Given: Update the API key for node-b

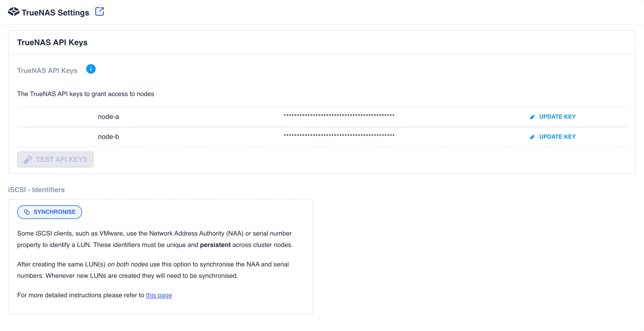Looking at the screenshot, I should pos(557,137).
